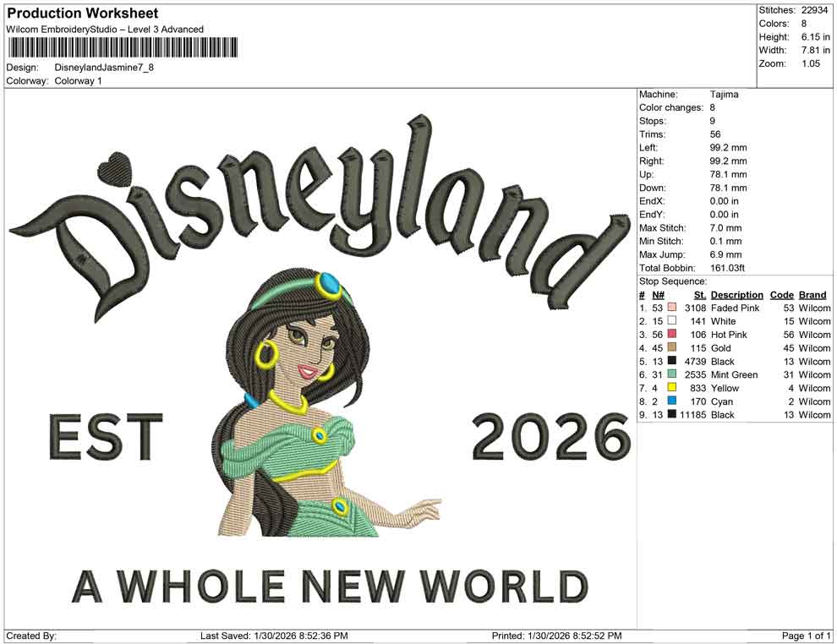The width and height of the screenshot is (837, 644).
Task: Click the White thread swatch in stop sequence
Action: coord(670,321)
